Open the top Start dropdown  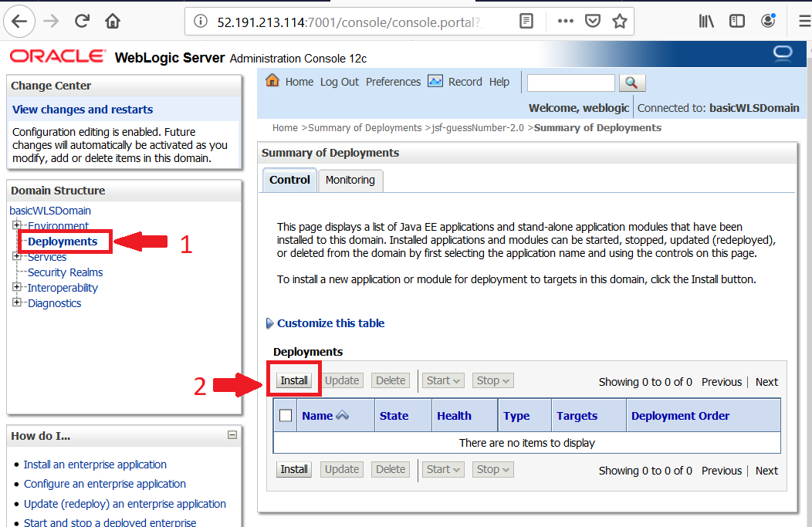pos(443,380)
